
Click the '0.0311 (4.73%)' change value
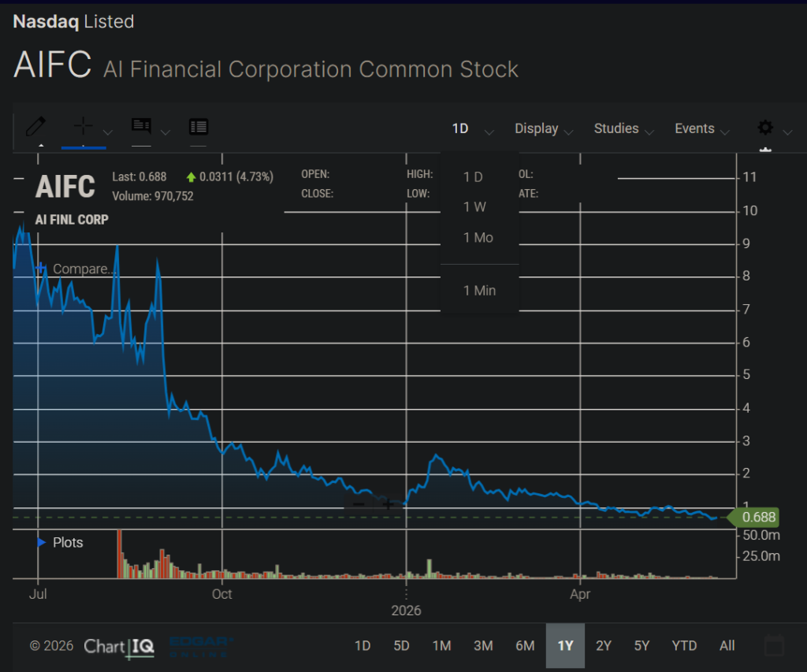click(x=236, y=177)
